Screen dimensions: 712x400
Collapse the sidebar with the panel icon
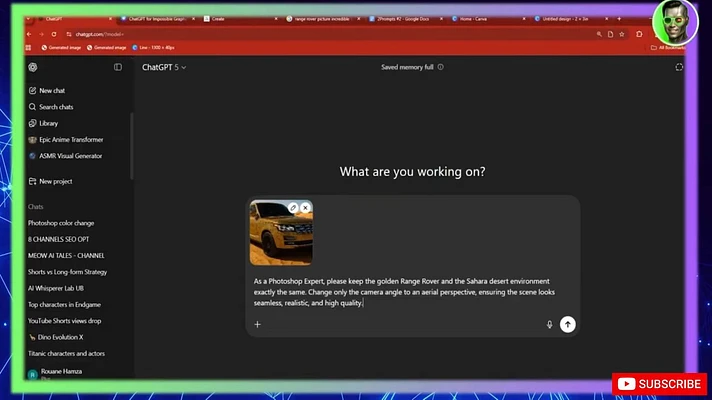(x=118, y=67)
